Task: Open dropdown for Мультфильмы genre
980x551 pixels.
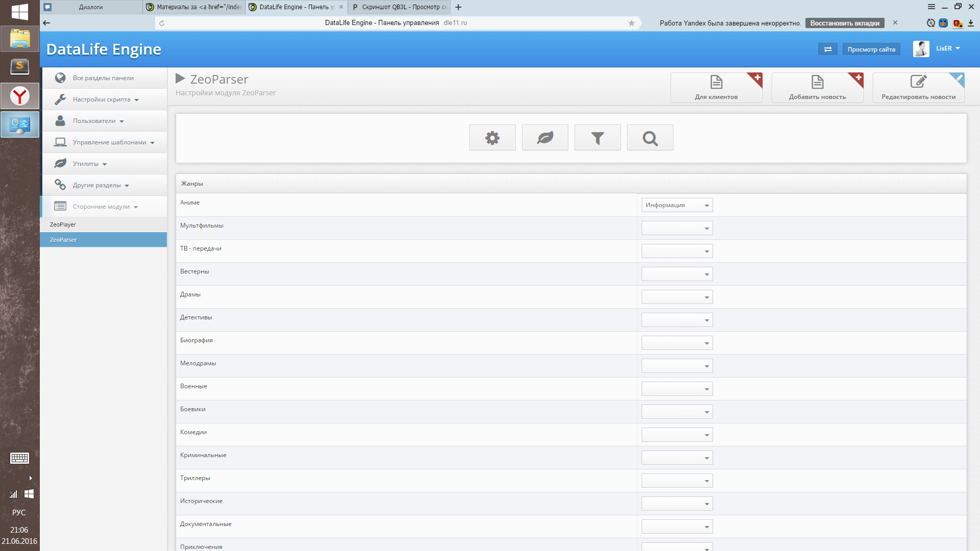Action: [677, 228]
